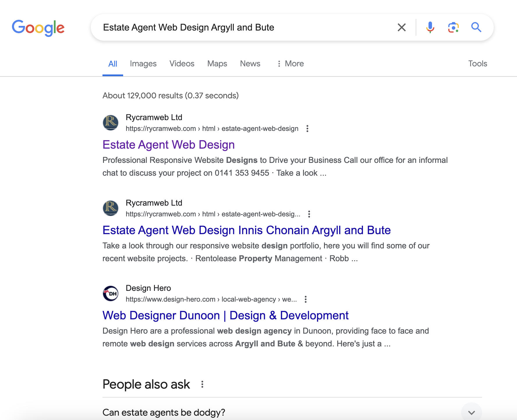The height and width of the screenshot is (420, 517).
Task: Expand "Can estate agents be dodgy?" question
Action: 471,412
